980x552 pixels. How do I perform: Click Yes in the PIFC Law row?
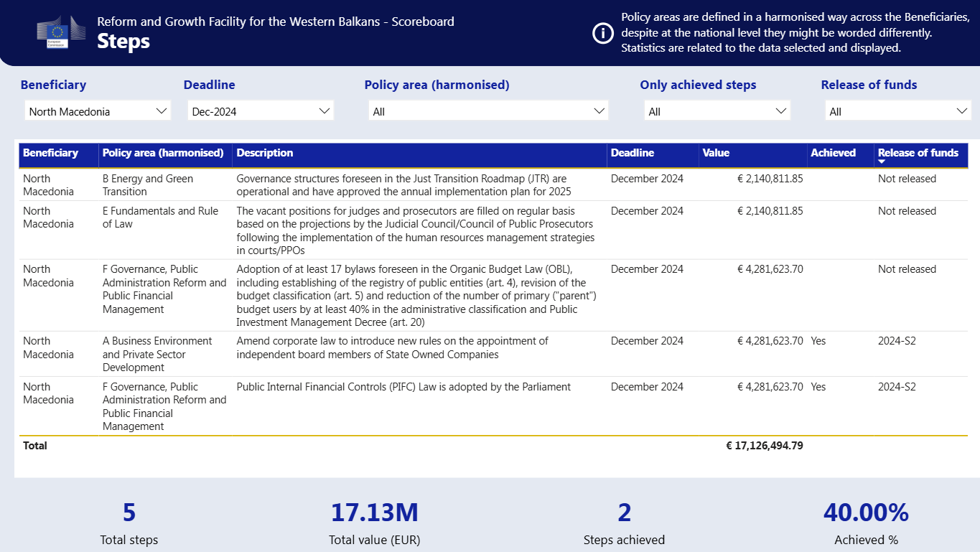click(818, 387)
